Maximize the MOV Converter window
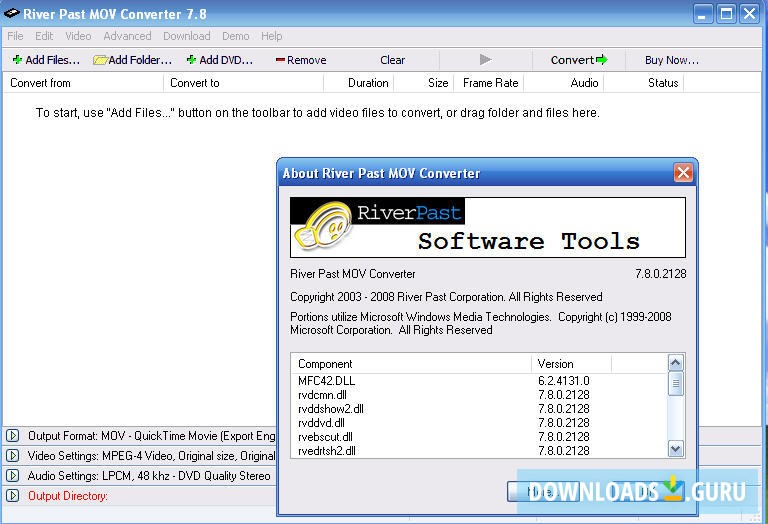 pyautogui.click(x=726, y=14)
